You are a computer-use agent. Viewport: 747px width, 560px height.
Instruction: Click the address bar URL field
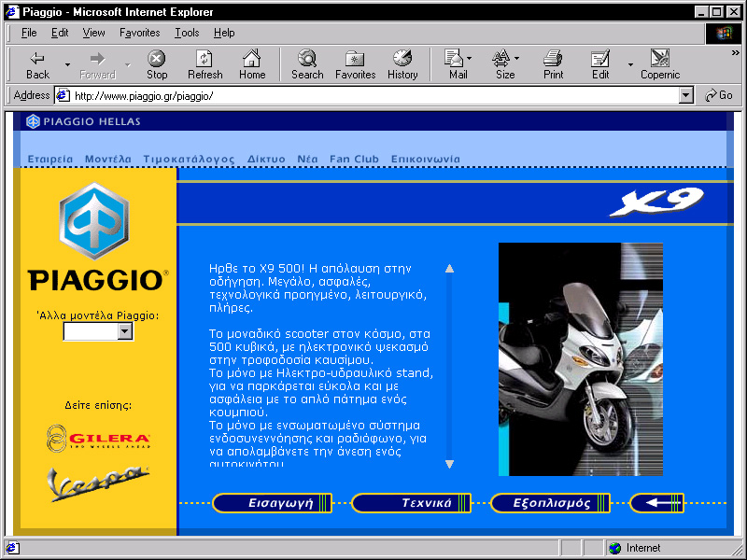click(374, 96)
